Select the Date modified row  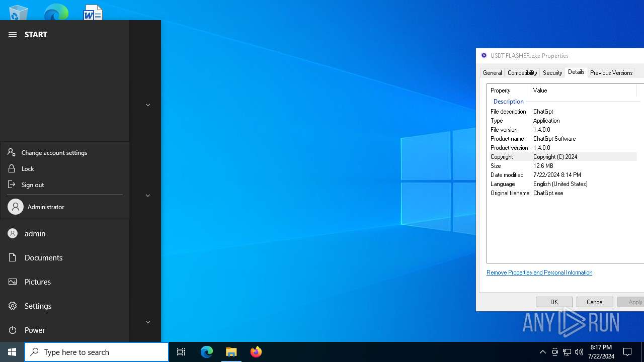tap(562, 175)
